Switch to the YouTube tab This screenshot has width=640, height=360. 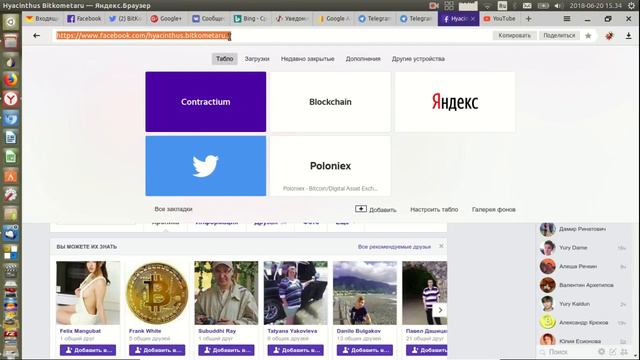point(500,19)
